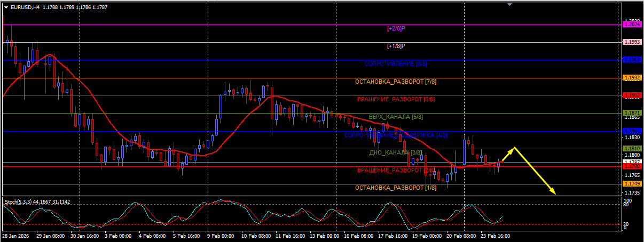Click the 17 Feb 16:00 time label

[x=393, y=235]
